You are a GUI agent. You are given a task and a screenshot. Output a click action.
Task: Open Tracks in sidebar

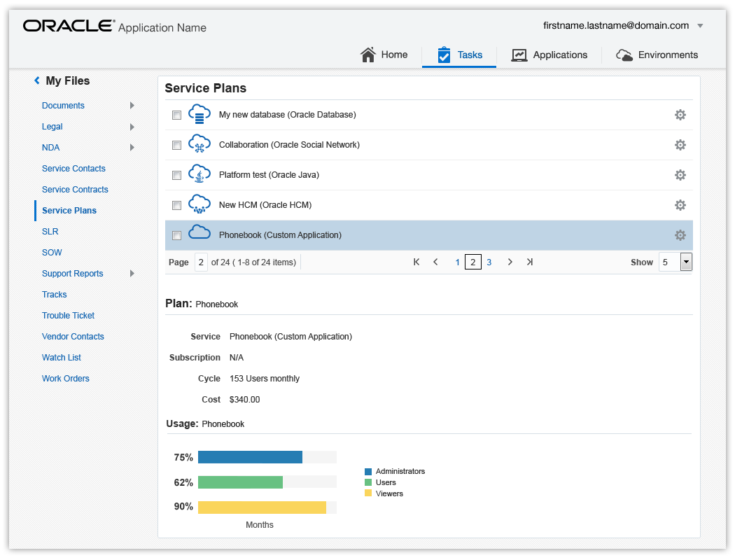(x=55, y=294)
